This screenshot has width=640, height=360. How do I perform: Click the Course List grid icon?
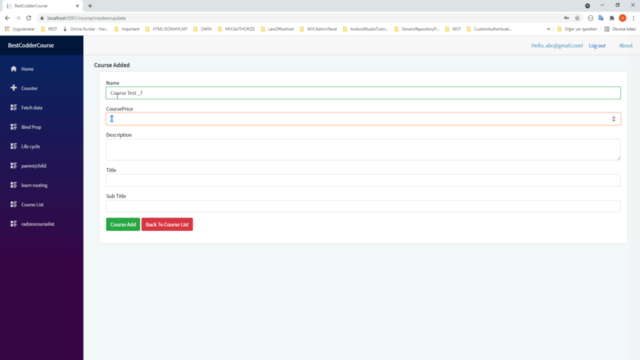13,204
